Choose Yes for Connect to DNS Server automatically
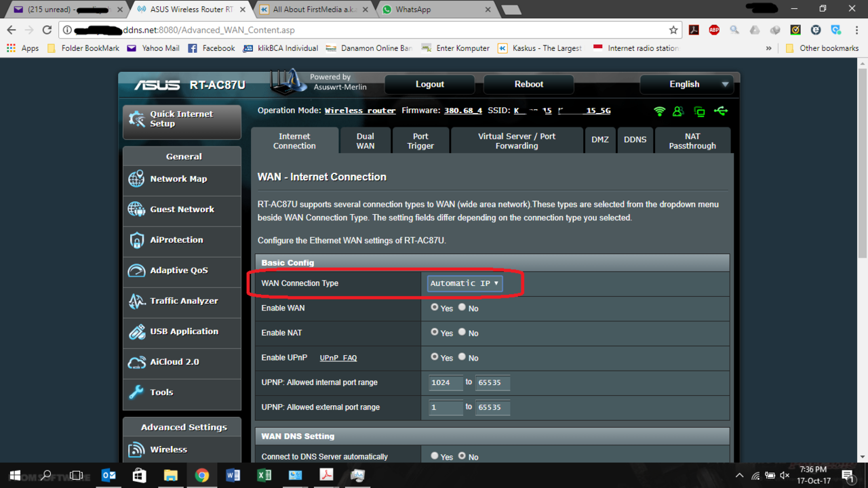 coord(435,456)
